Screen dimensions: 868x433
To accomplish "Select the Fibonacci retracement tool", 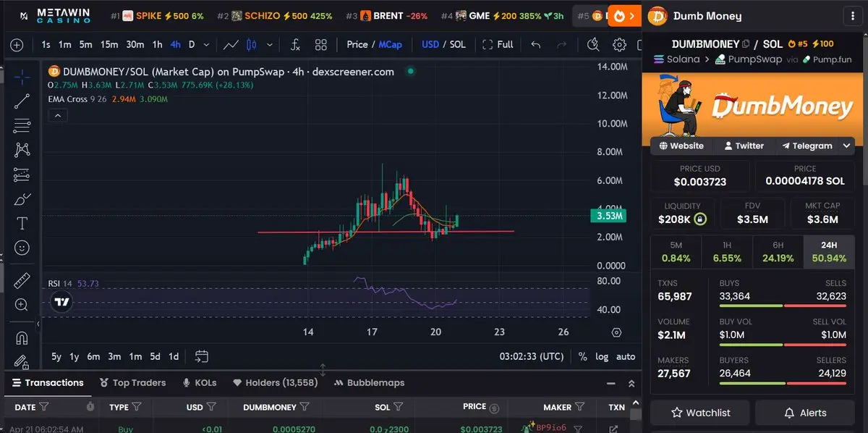I will coord(22,125).
